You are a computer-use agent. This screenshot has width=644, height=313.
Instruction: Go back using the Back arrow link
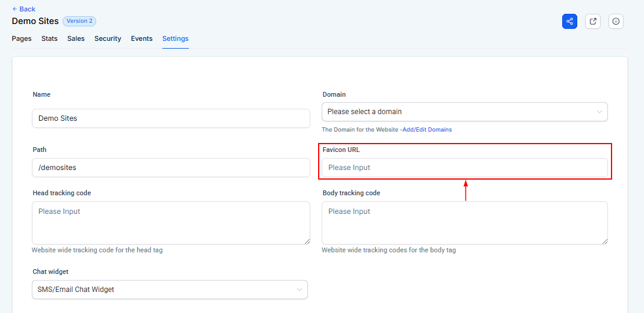[24, 9]
